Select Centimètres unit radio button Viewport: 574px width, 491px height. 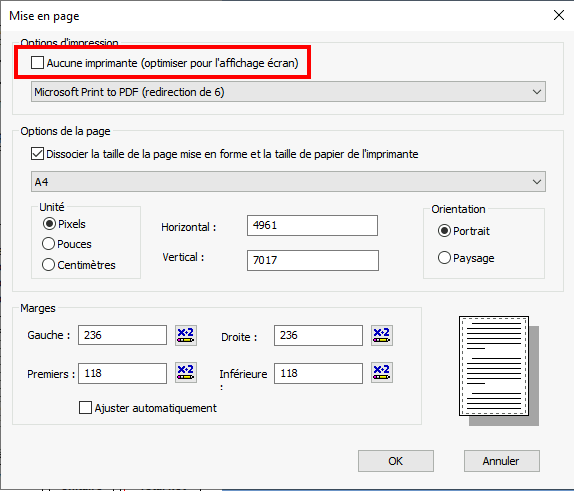pyautogui.click(x=48, y=264)
